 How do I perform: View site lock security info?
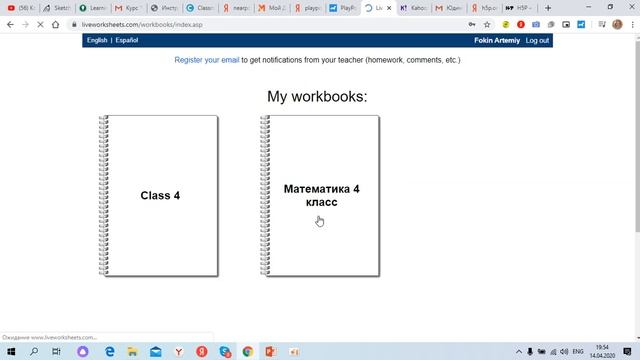[x=74, y=24]
